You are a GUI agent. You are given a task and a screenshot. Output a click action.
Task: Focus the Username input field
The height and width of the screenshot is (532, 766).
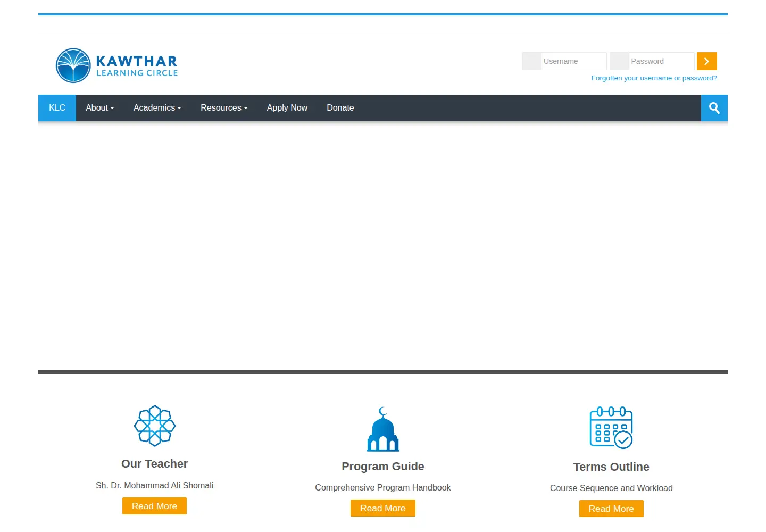pos(573,61)
